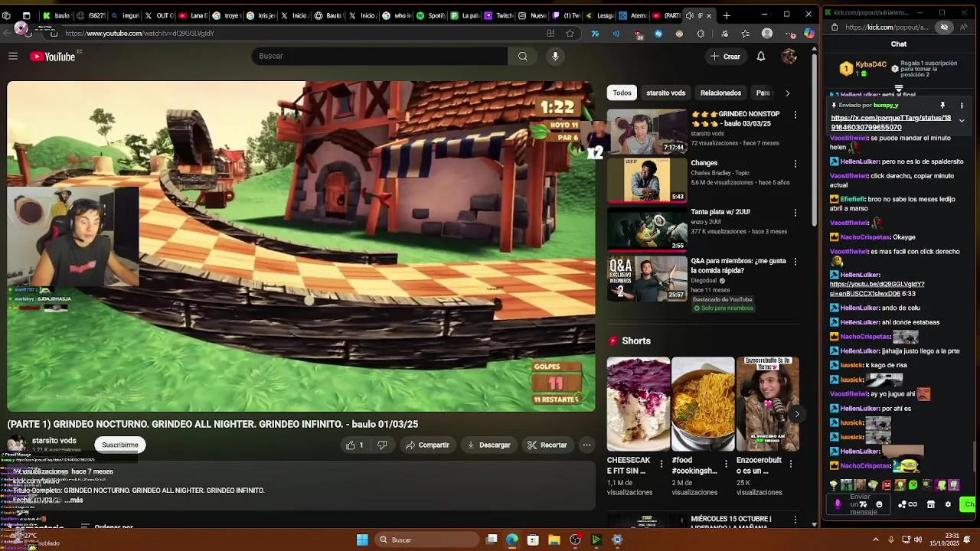Open options for Enzocerobult short
Screen dimensions: 980x551
791,465
